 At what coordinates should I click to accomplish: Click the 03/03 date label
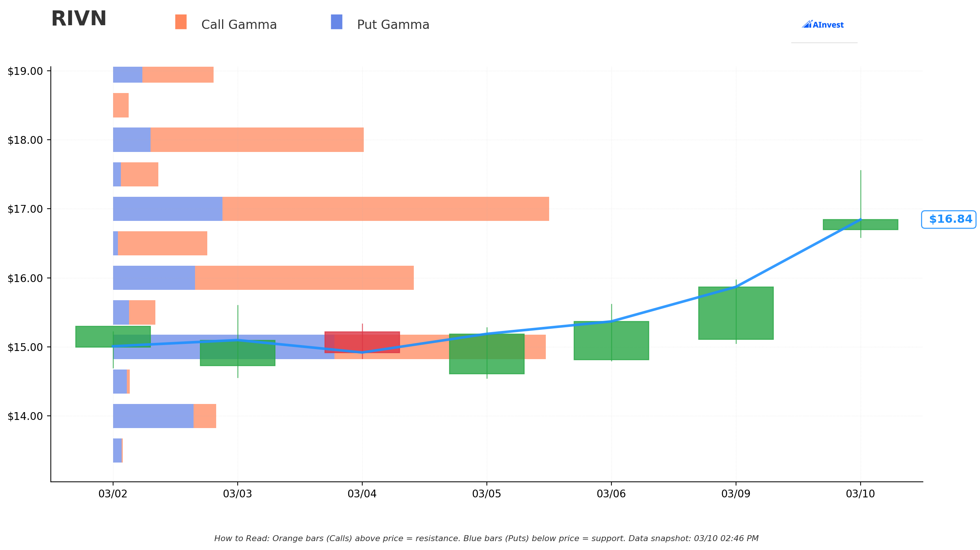237,494
